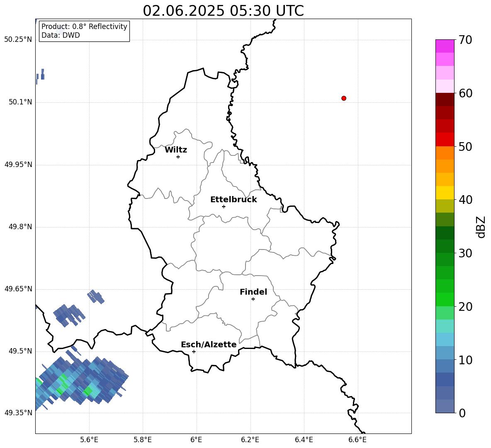Viewport: 491px width, 448px height.
Task: Click the 60 tick on colorbar
Action: [465, 93]
